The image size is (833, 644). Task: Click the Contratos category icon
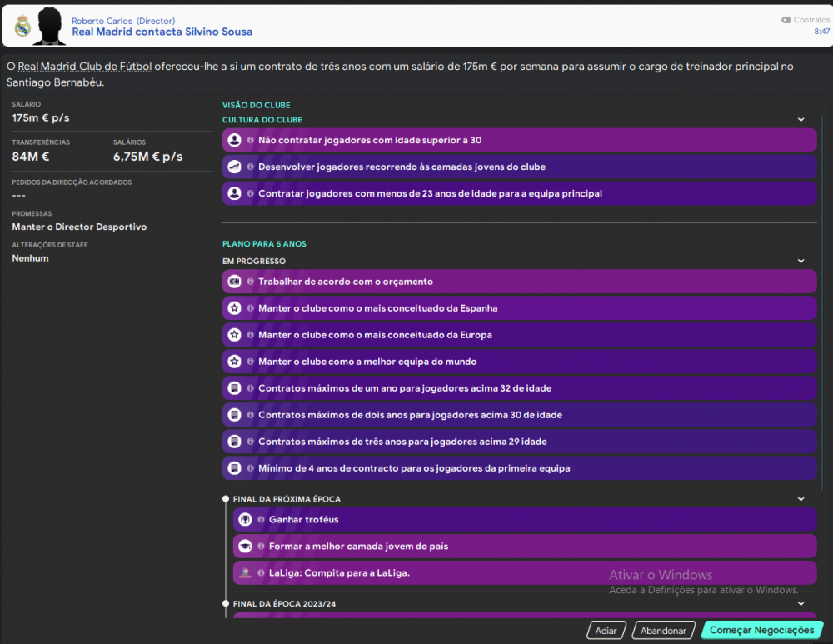tap(786, 20)
